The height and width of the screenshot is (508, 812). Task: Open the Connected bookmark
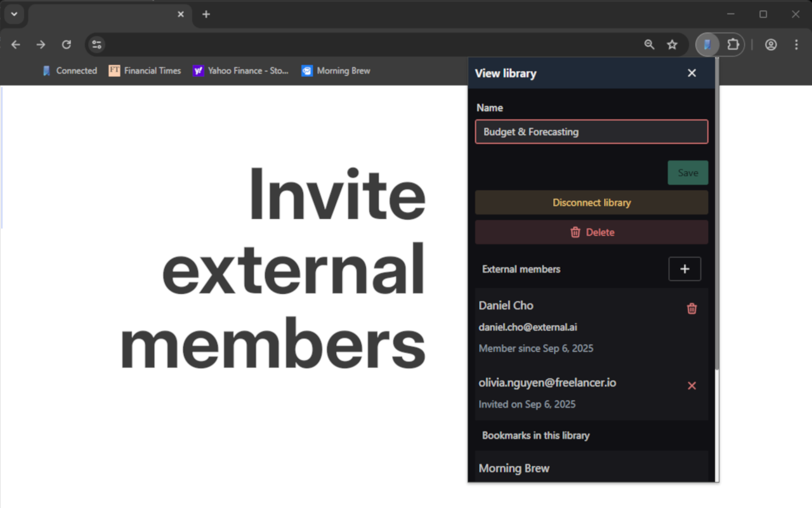coord(69,70)
